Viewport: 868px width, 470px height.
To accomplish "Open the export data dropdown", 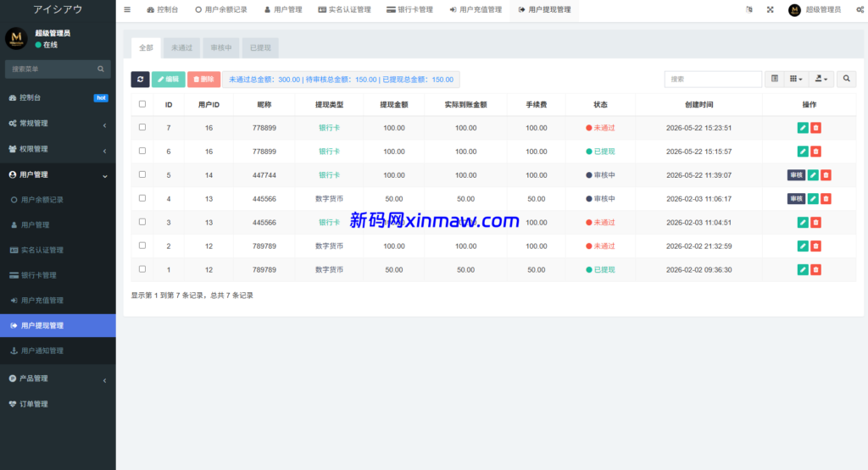I will pos(821,79).
